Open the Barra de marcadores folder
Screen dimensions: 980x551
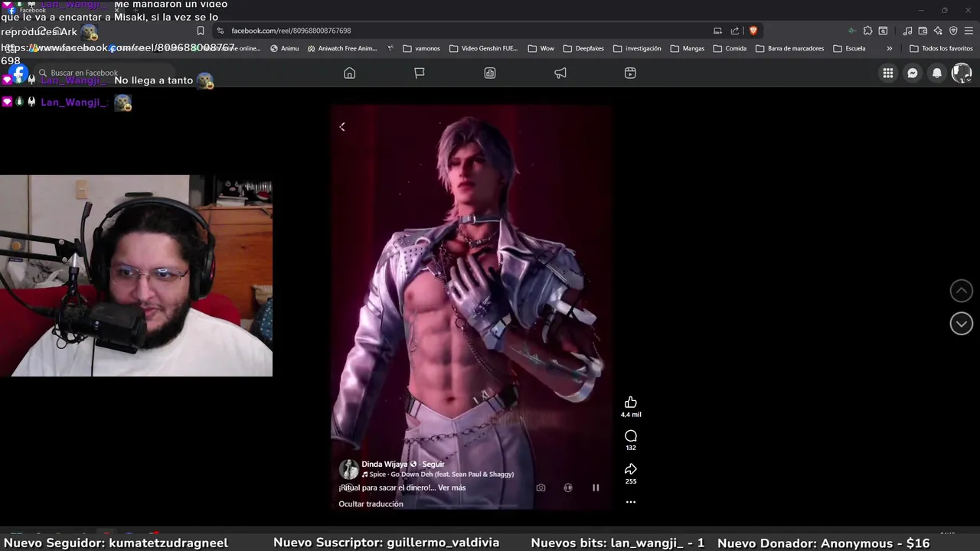tap(790, 48)
